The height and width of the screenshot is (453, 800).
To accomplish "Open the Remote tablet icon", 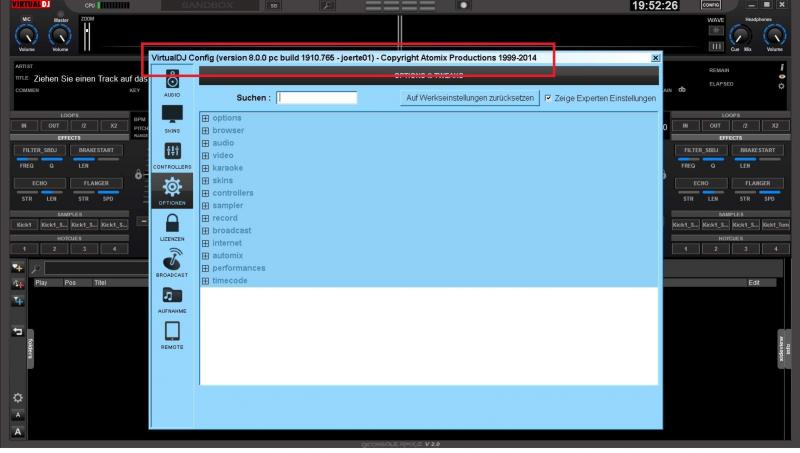I will point(172,331).
